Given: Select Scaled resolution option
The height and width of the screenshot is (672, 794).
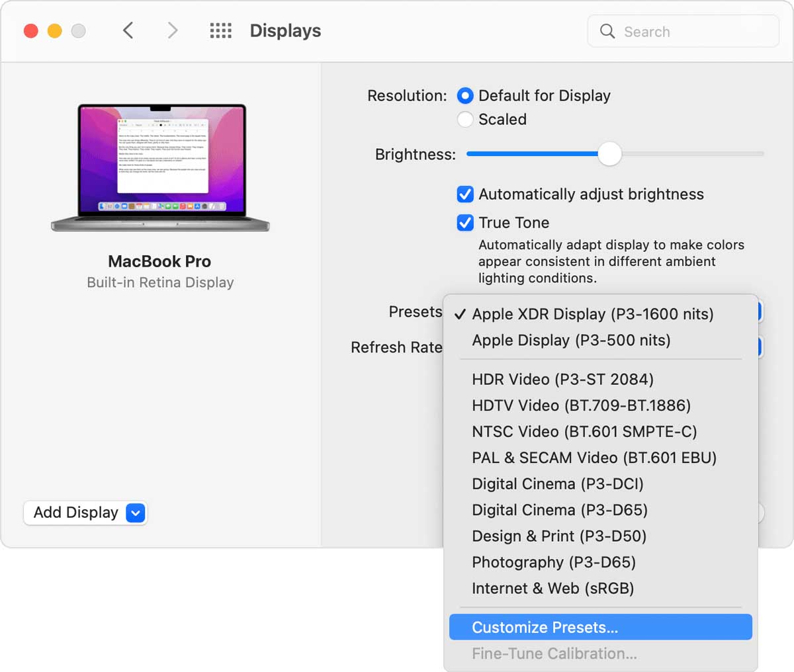Looking at the screenshot, I should tap(465, 120).
